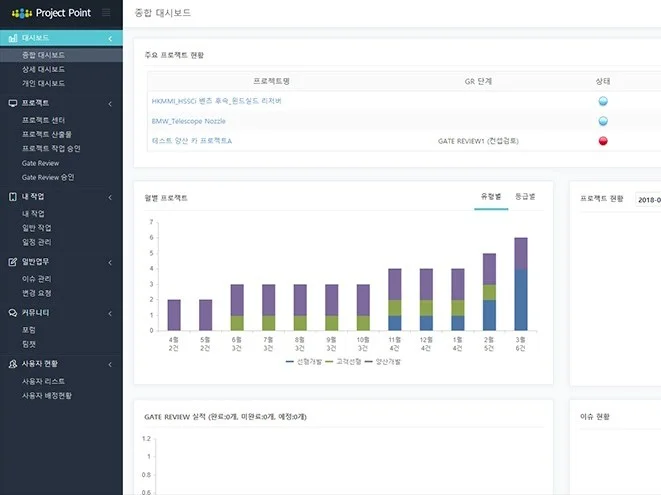The width and height of the screenshot is (661, 495).
Task: Open HKMMI_HSSCi project link
Action: click(217, 101)
